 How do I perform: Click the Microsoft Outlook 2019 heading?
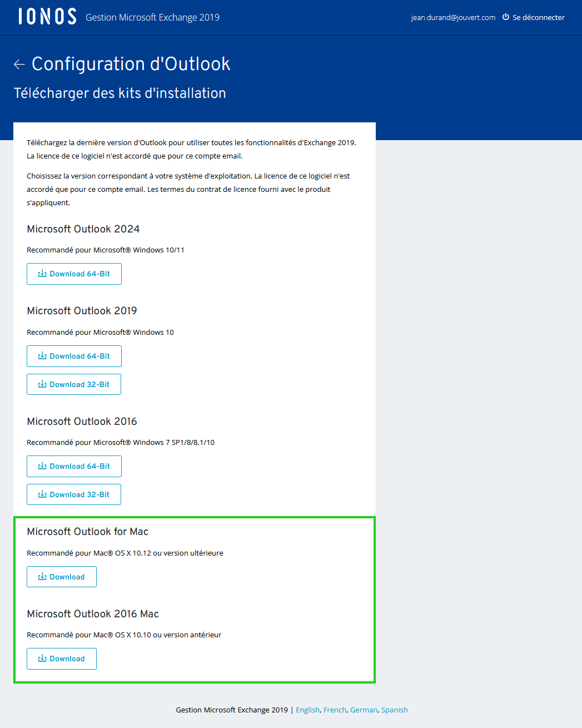pyautogui.click(x=82, y=311)
